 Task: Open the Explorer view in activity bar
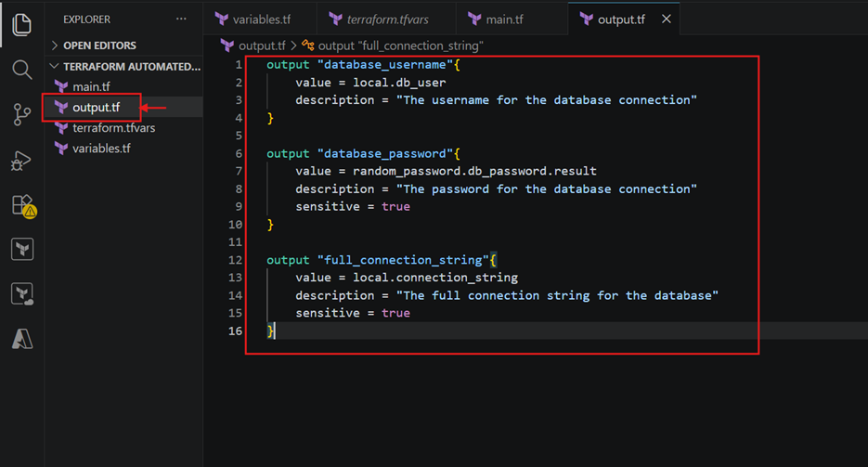coord(21,25)
